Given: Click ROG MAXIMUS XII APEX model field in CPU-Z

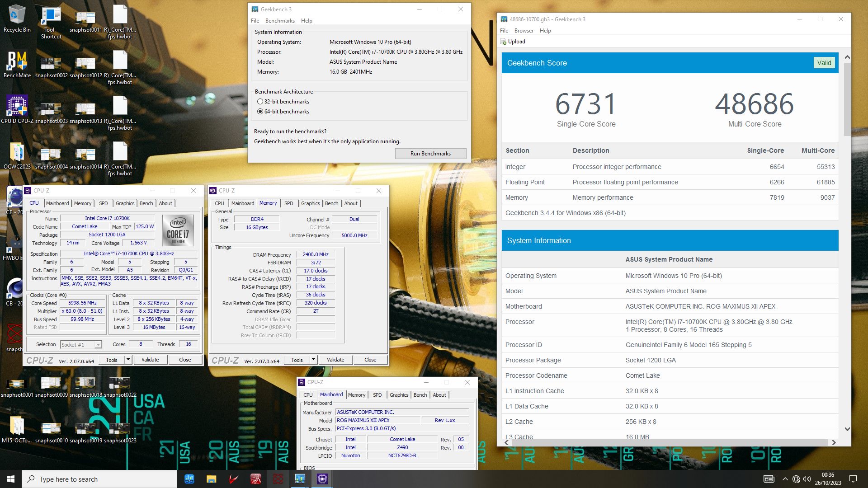Looking at the screenshot, I should tap(377, 420).
